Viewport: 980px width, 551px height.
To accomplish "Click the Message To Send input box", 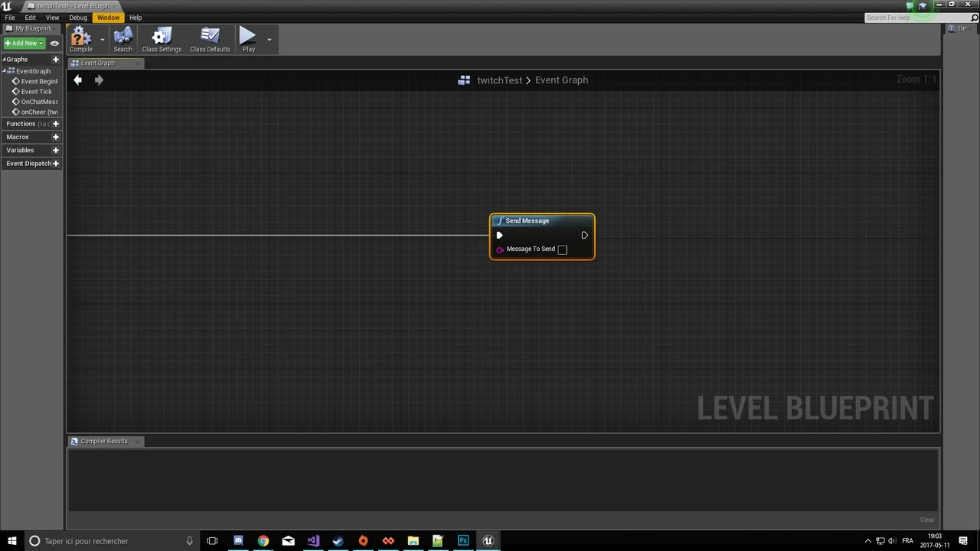I will tap(562, 249).
